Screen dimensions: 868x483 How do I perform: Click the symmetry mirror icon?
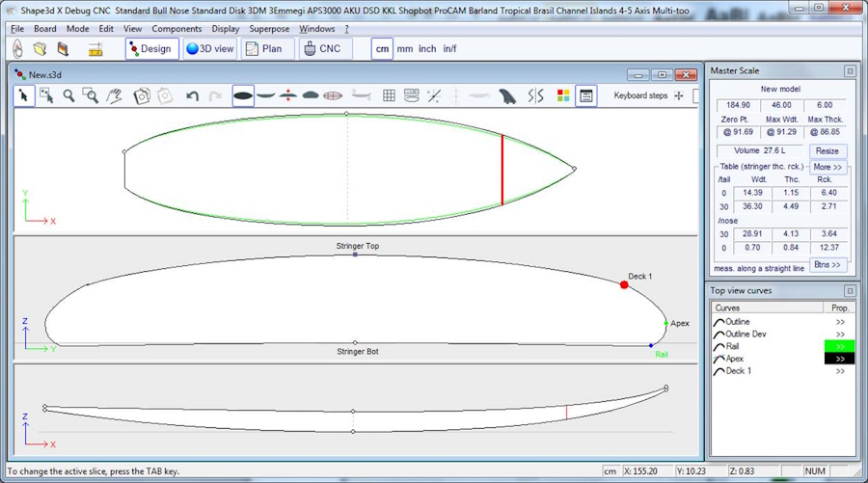coord(536,95)
